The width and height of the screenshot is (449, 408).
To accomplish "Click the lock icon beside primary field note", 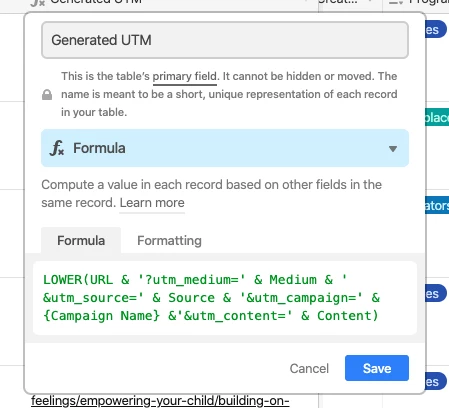I will point(47,95).
